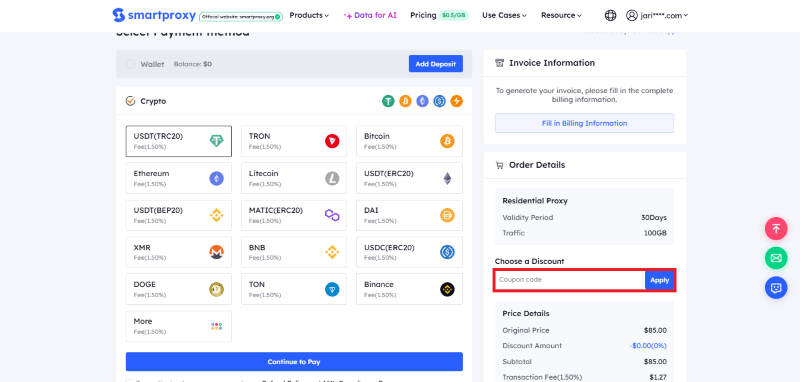
Task: Open the jari****.com account dropdown
Action: pyautogui.click(x=665, y=15)
